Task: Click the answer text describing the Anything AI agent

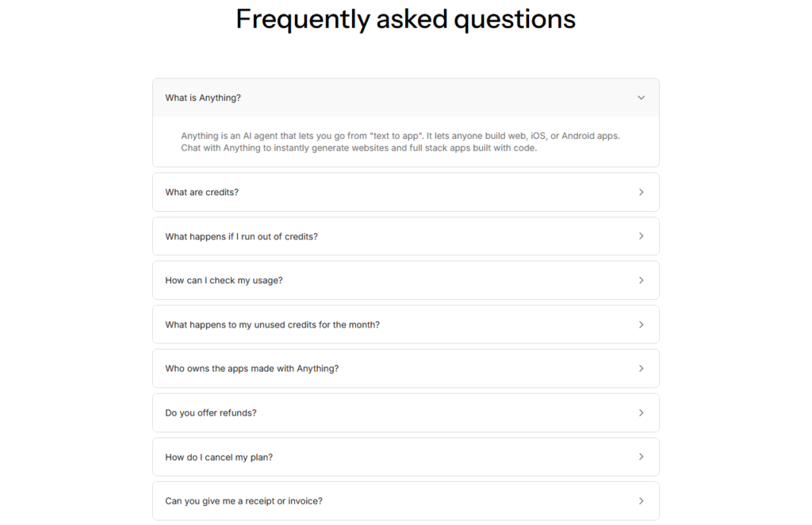Action: (399, 141)
